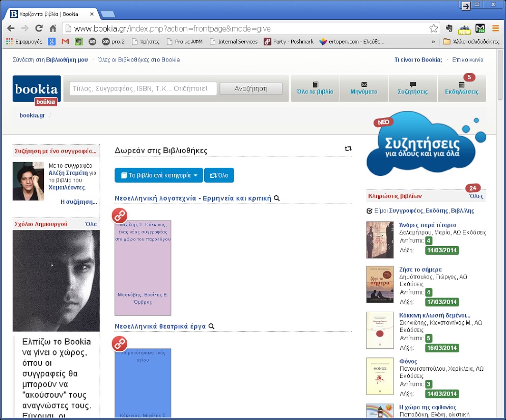Expand Τα βιβλία ανά κατηγορία dropdown
Screen dimensions: 506x420
(x=158, y=175)
